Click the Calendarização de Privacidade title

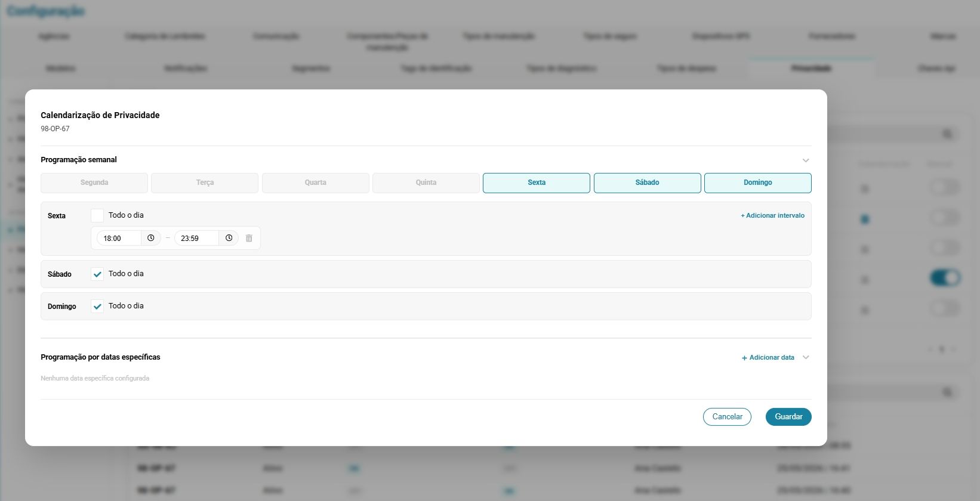coord(100,115)
